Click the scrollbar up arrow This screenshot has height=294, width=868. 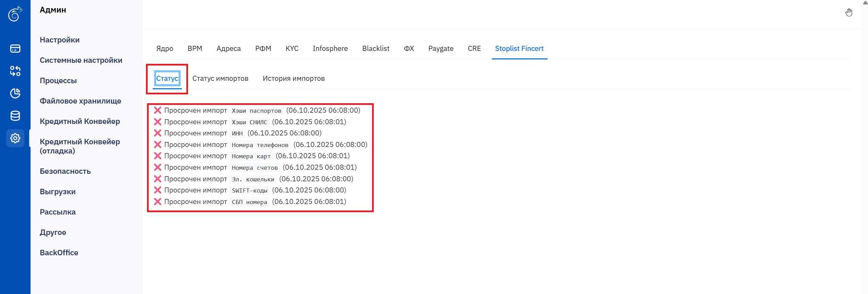pos(865,3)
